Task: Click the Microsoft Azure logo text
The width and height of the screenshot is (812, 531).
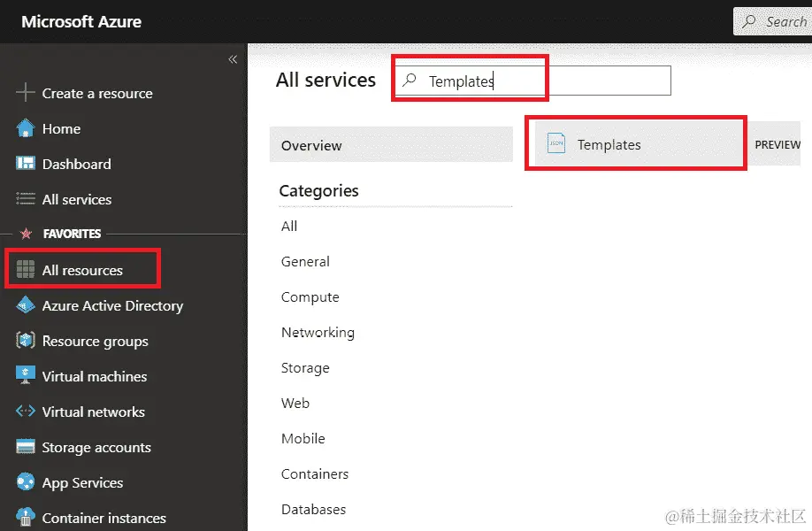Action: 81,22
